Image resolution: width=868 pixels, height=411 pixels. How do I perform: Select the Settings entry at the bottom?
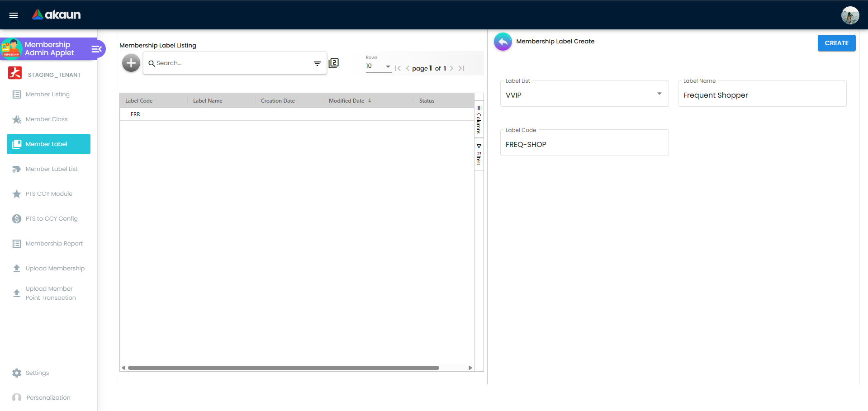[x=17, y=373]
